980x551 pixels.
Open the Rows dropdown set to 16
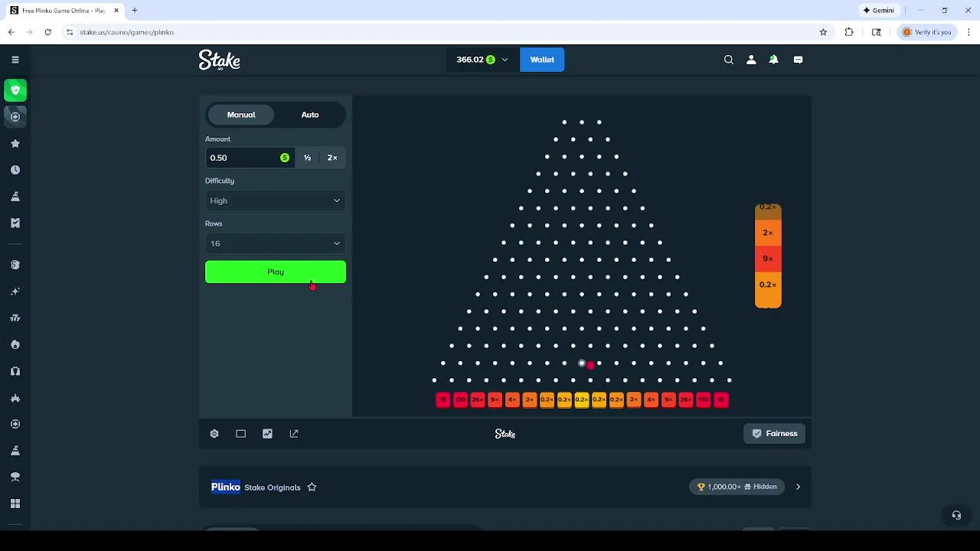pyautogui.click(x=276, y=243)
